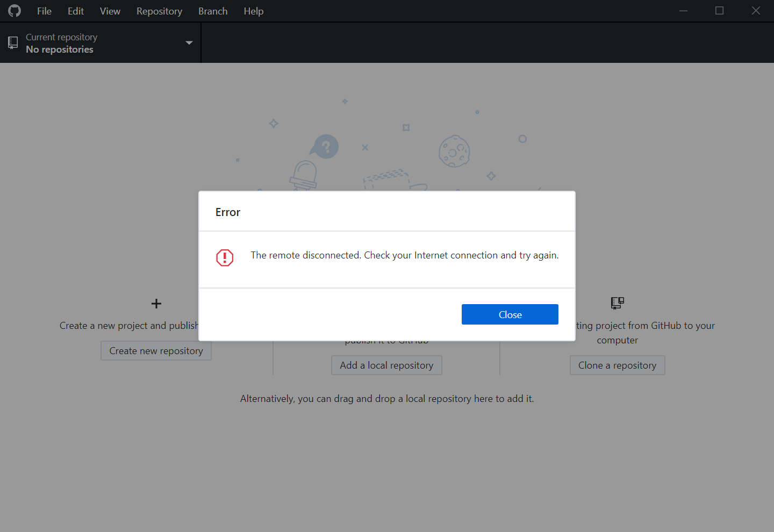
Task: Open the Help menu
Action: [253, 11]
